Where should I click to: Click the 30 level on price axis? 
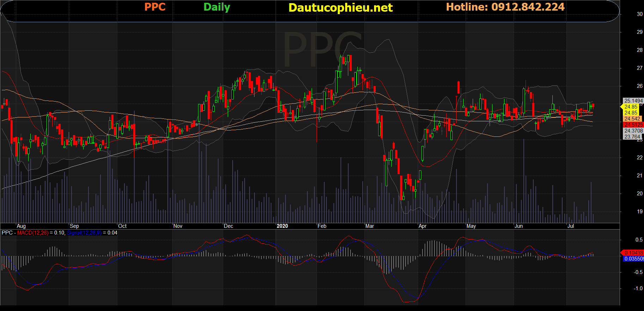pos(639,14)
